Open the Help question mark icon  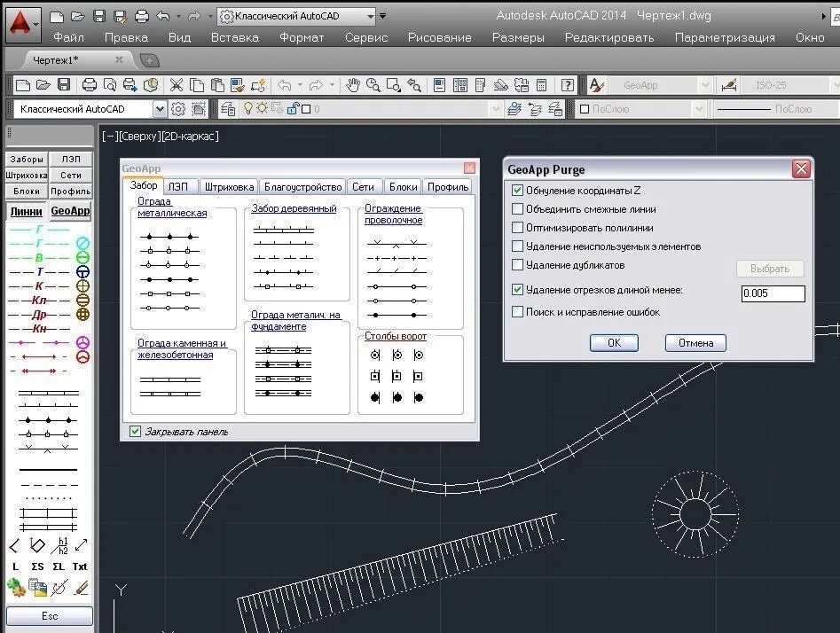coord(568,84)
